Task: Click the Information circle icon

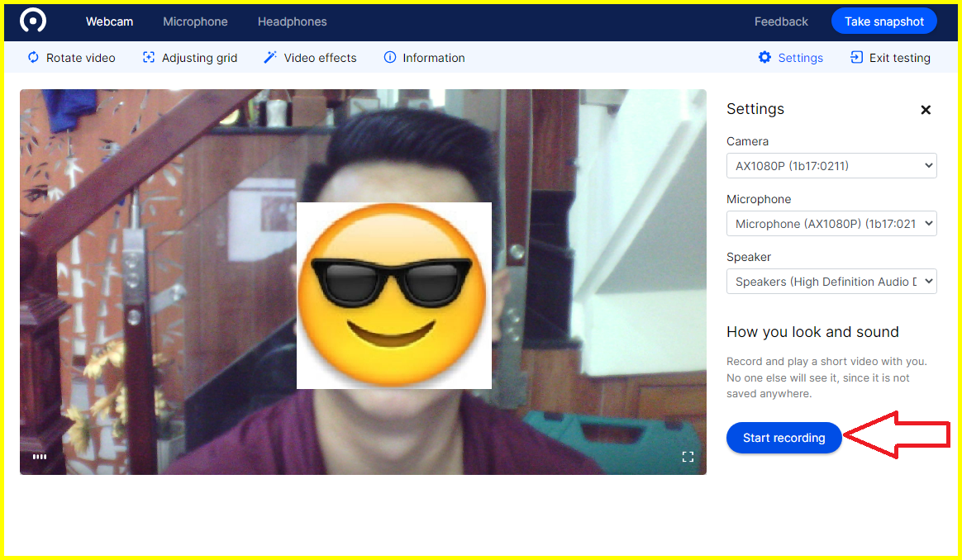Action: (390, 58)
